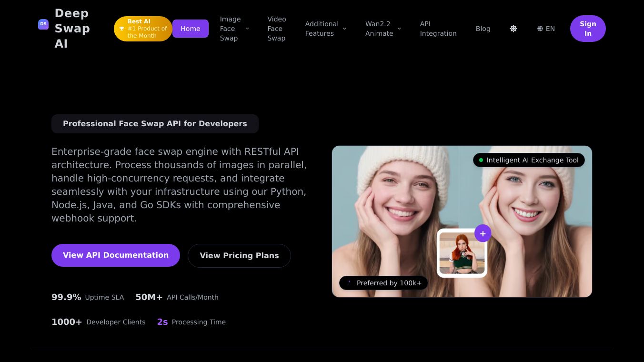Screen dimensions: 644x362
Task: Click the small icon in the Preferred badge
Action: point(349,283)
